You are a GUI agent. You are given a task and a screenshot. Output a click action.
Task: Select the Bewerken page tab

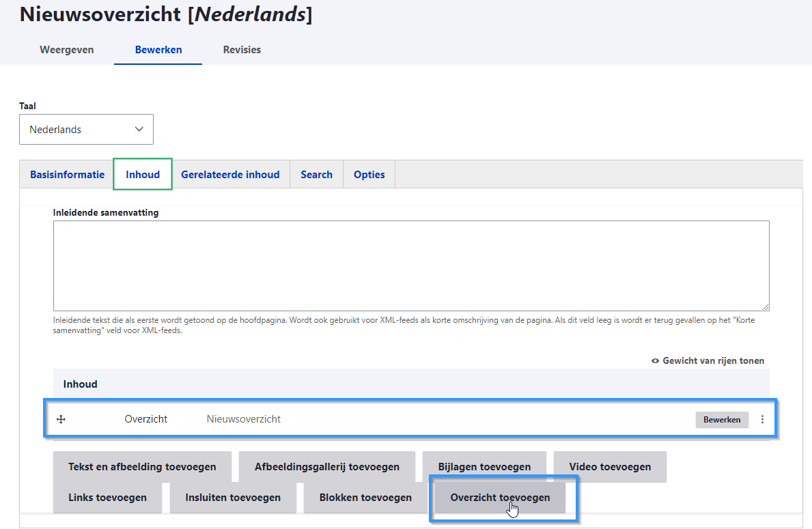[158, 50]
